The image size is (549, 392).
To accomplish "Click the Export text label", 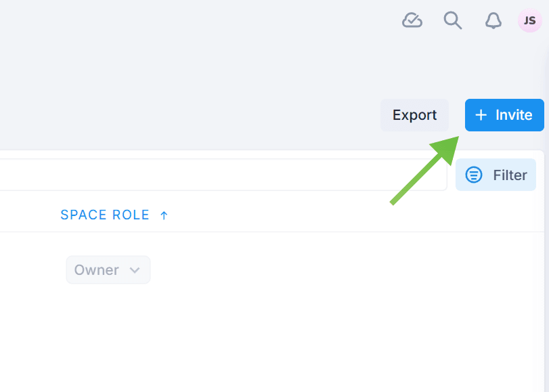I will [x=414, y=115].
